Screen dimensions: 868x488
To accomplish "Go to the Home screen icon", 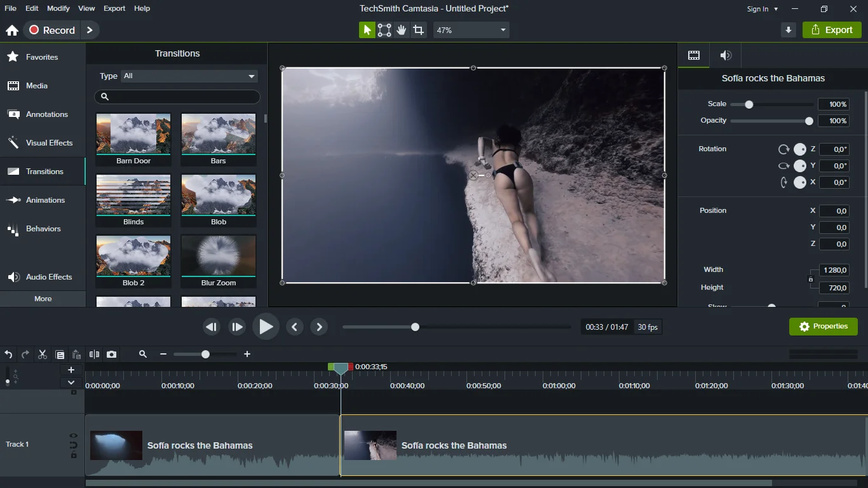I will click(x=12, y=30).
